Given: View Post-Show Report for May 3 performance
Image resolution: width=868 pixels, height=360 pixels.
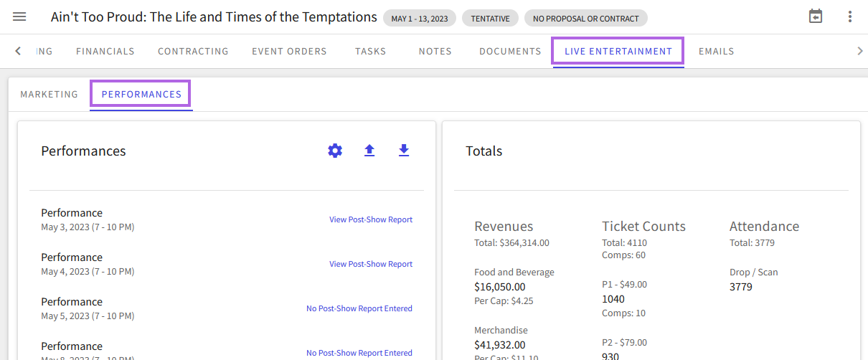Looking at the screenshot, I should (371, 219).
